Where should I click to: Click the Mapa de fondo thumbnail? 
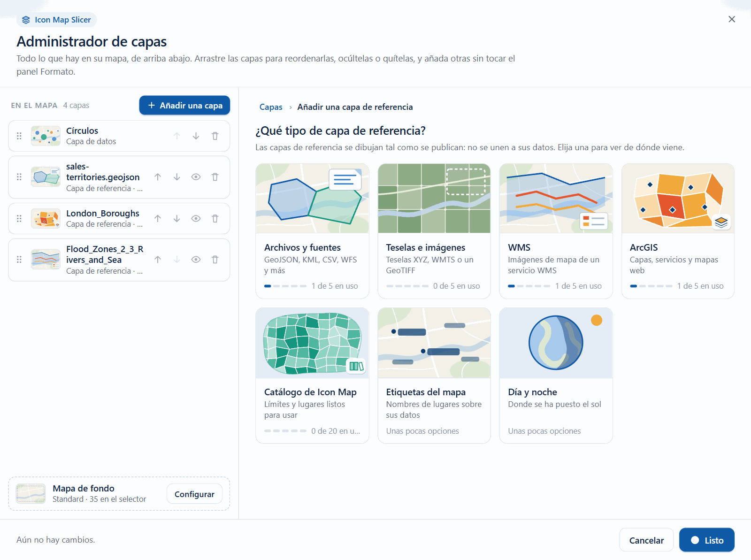pos(31,494)
